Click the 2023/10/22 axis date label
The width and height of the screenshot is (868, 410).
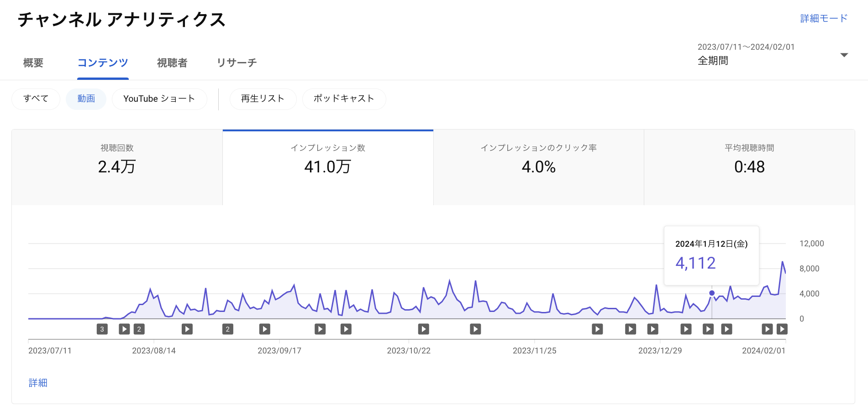tap(409, 351)
